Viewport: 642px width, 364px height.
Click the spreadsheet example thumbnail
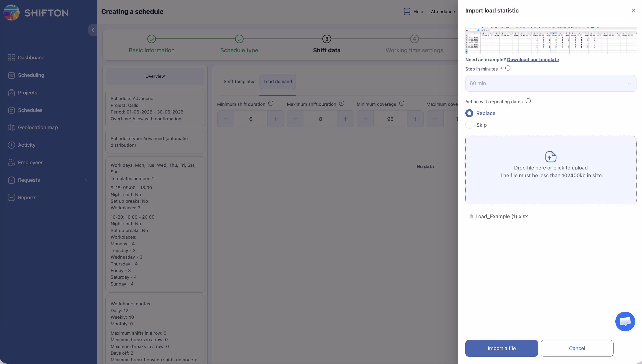[550, 40]
